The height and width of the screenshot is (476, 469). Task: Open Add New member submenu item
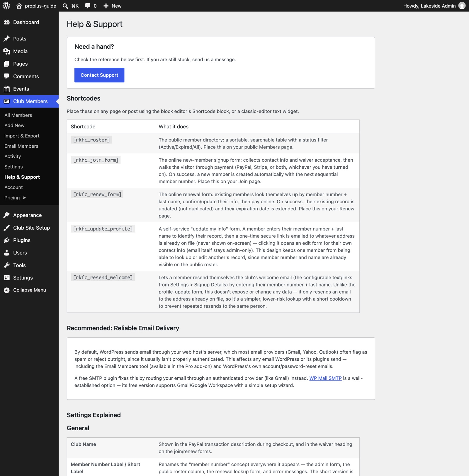coord(14,125)
